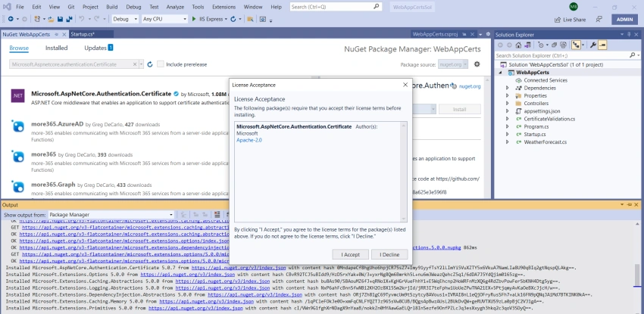Refresh the NuGet package search results
Image resolution: width=644 pixels, height=314 pixels.
(x=150, y=64)
